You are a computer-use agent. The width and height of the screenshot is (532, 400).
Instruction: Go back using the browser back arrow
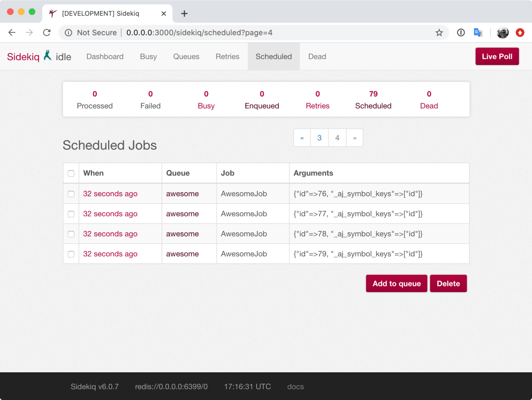[12, 33]
